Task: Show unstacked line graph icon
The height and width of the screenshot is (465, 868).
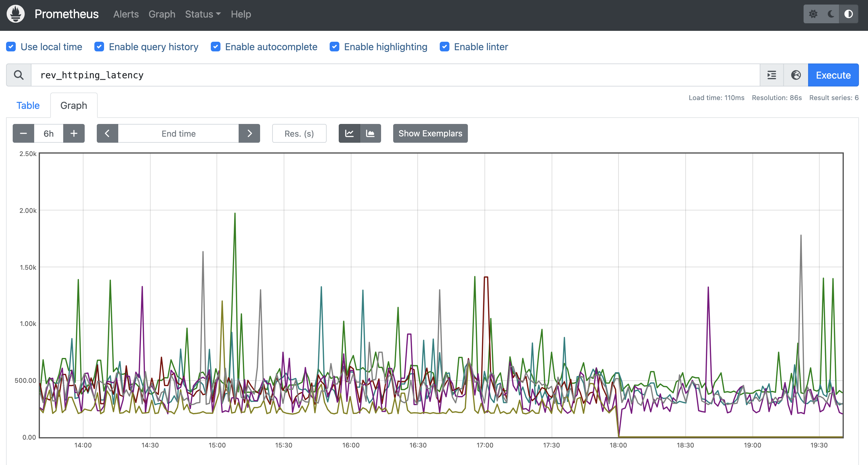Action: coord(349,133)
